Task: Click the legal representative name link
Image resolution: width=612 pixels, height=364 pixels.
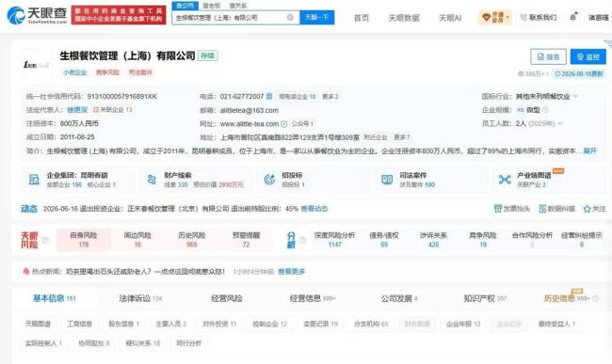Action: (x=77, y=110)
